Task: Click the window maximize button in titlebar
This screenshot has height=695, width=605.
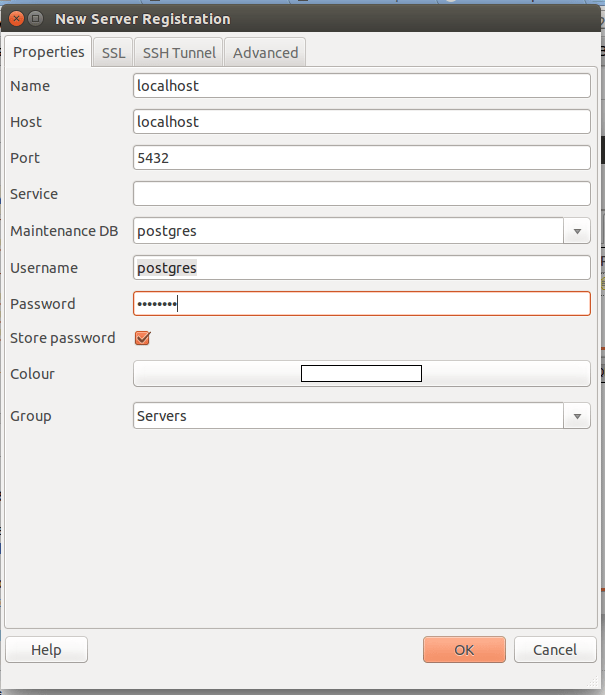Action: [35, 19]
